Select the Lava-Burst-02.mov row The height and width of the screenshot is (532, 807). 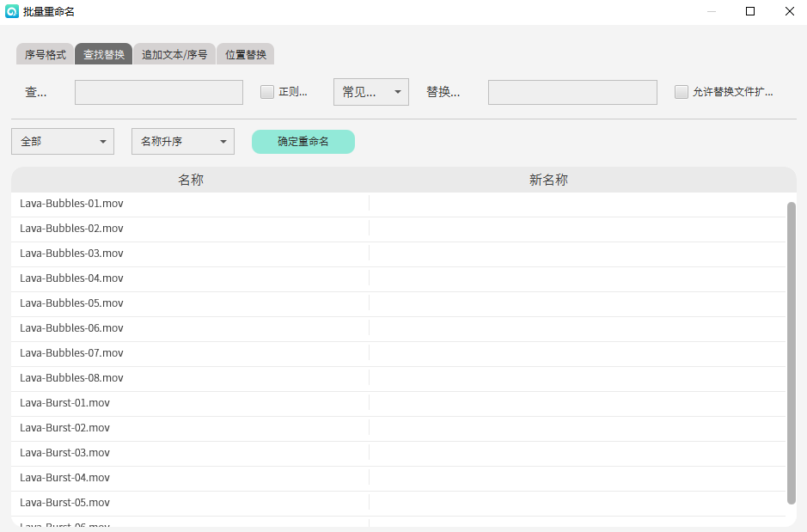point(399,428)
